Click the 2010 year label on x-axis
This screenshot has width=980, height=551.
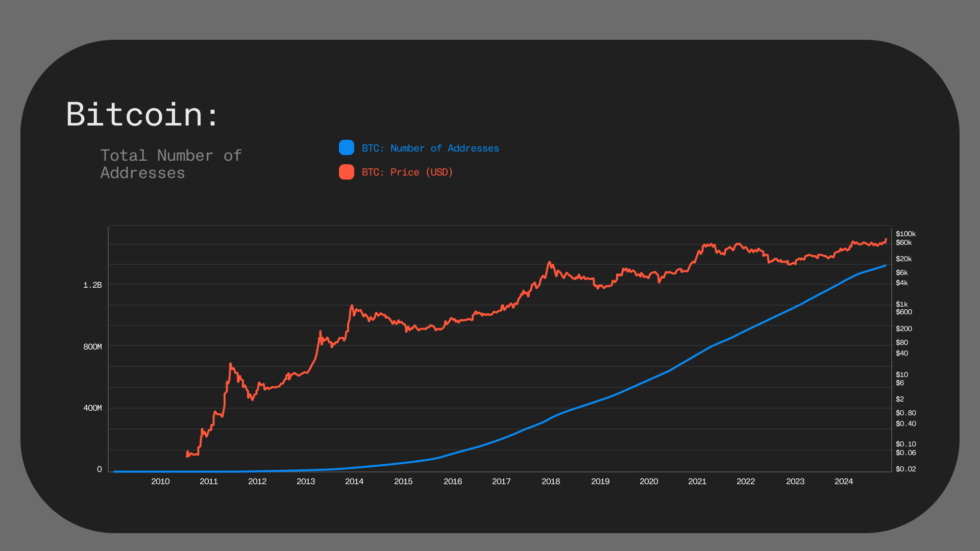point(160,482)
